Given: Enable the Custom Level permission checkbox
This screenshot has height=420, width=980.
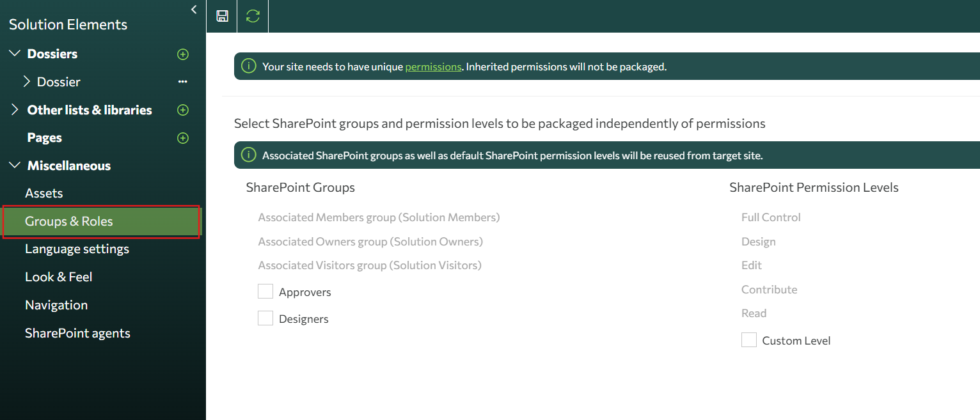Looking at the screenshot, I should 748,339.
